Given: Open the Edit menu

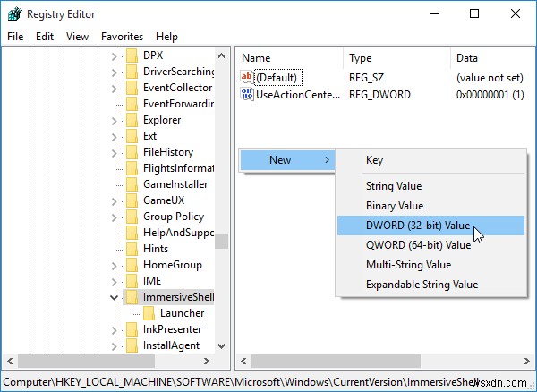Looking at the screenshot, I should [x=45, y=37].
